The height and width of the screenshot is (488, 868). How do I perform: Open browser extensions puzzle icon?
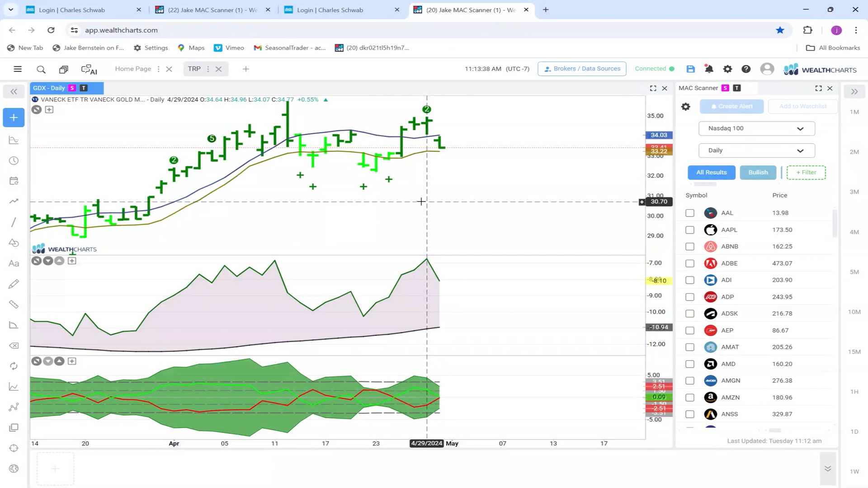(808, 30)
